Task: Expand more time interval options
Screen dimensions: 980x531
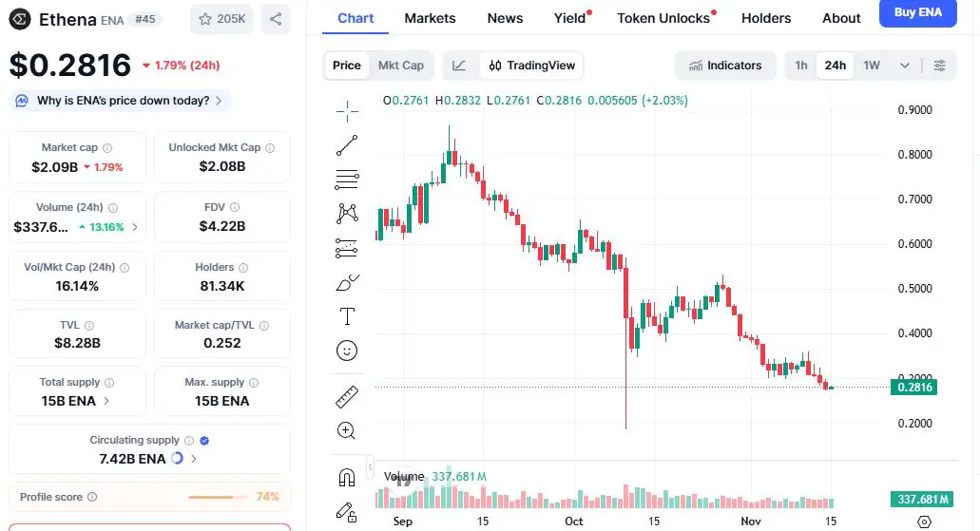Action: tap(905, 66)
